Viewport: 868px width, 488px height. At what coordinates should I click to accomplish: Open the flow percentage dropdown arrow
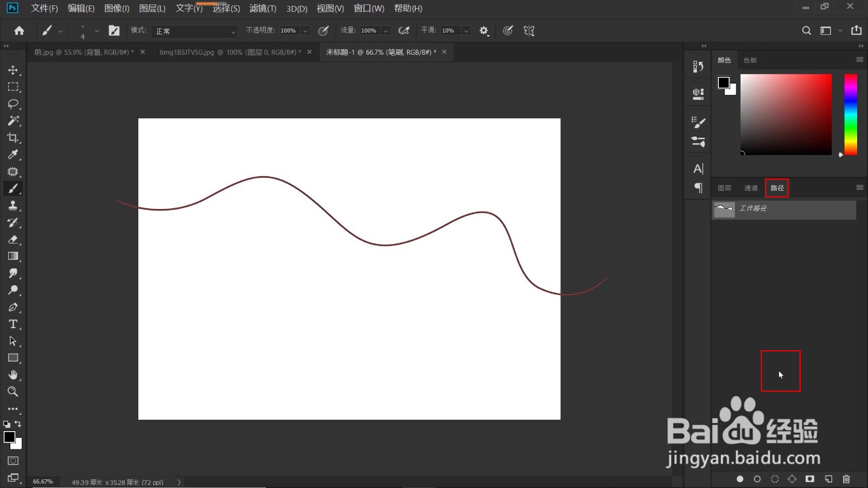pos(386,31)
